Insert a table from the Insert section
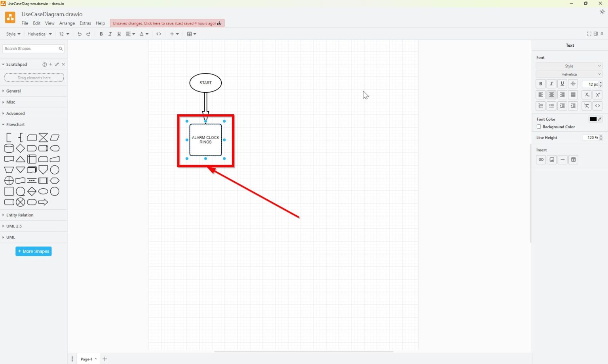 click(573, 159)
